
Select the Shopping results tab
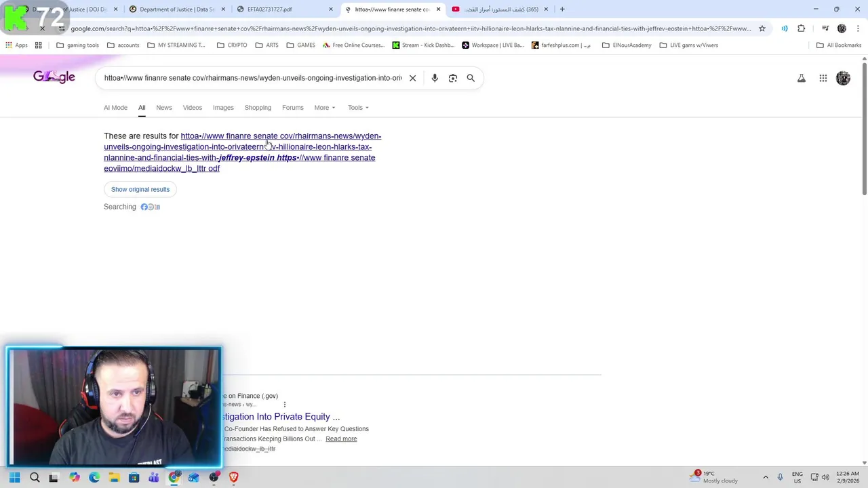pos(258,108)
